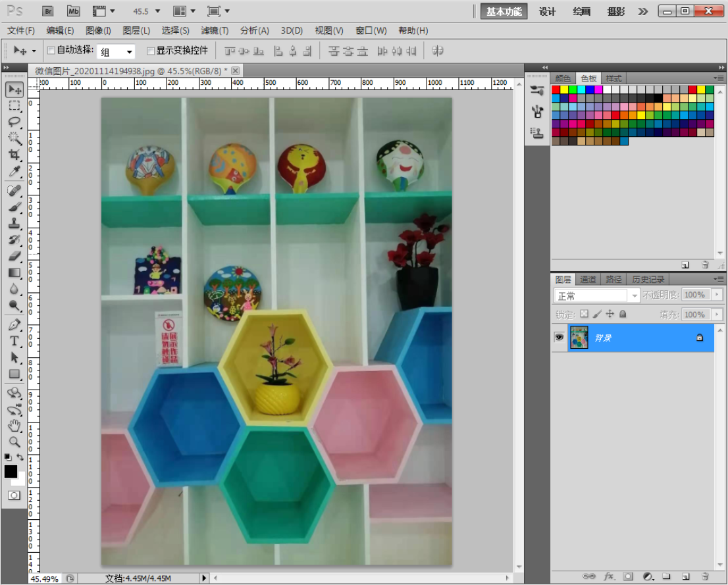Select the Blur tool
This screenshot has height=585, width=728.
(14, 289)
